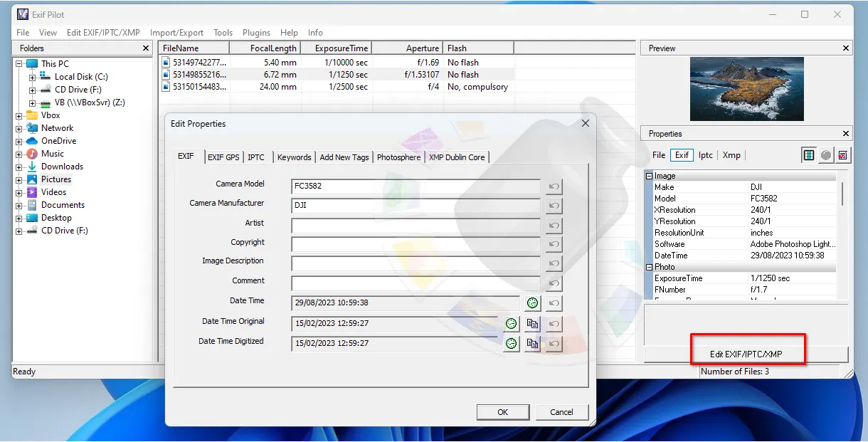This screenshot has width=868, height=442.
Task: Open the Import/Export menu
Action: [176, 33]
